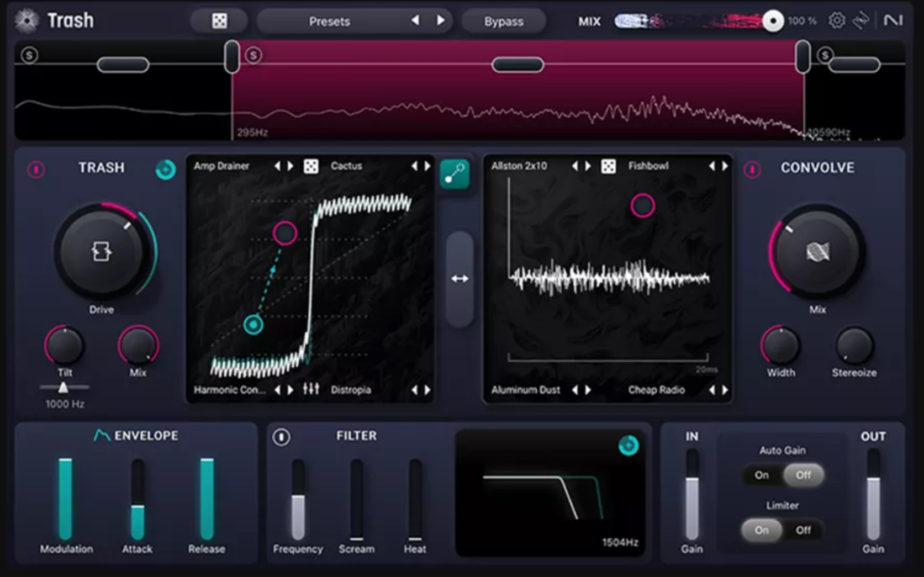Go to the next preset

(441, 20)
